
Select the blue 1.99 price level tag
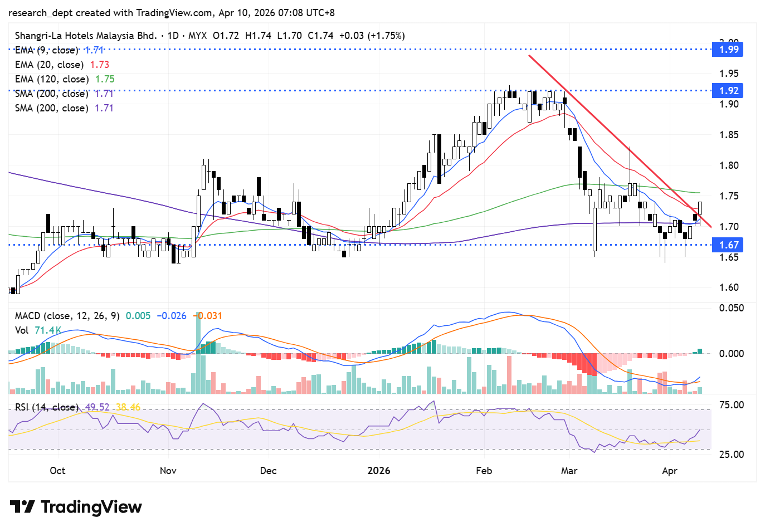728,50
